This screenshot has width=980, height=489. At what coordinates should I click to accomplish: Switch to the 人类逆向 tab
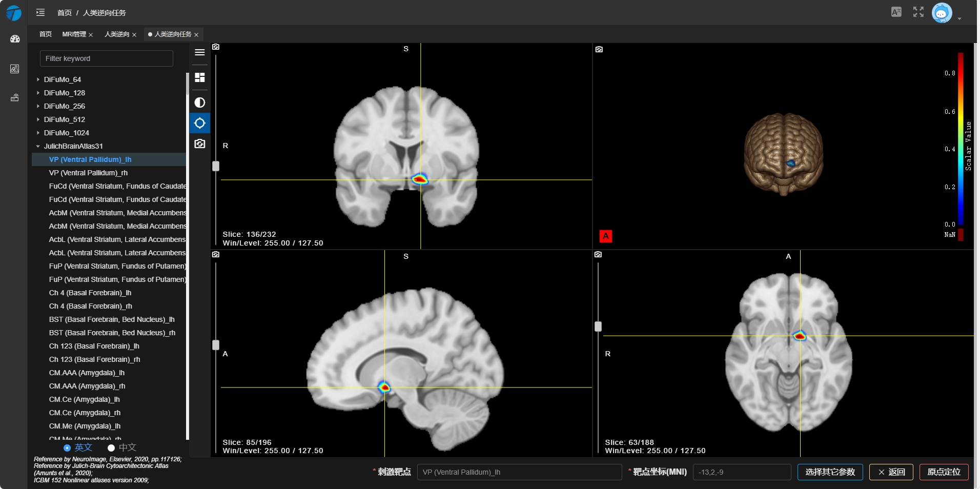[117, 34]
